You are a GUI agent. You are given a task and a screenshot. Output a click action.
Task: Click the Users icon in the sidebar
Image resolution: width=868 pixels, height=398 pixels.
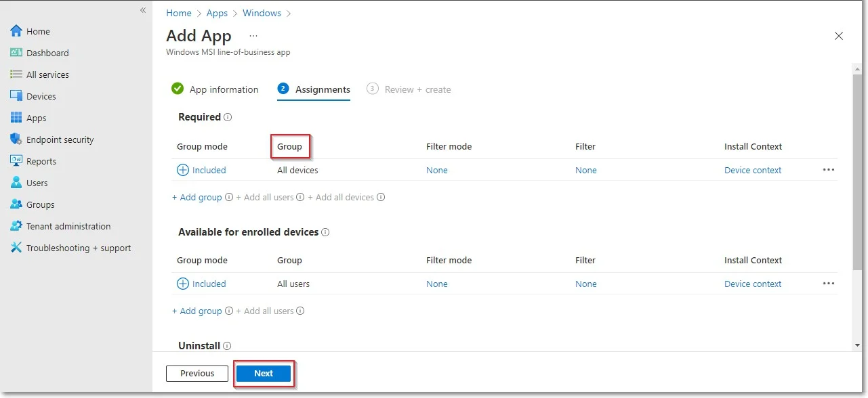[16, 183]
